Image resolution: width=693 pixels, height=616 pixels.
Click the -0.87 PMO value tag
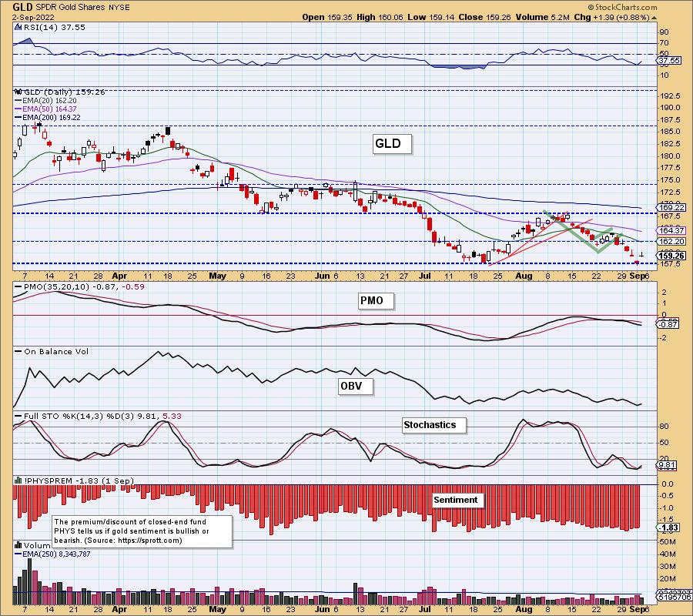coord(668,324)
